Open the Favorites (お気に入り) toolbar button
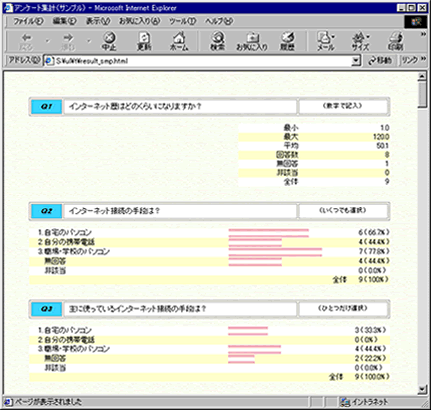This screenshot has width=431, height=410. (x=252, y=41)
